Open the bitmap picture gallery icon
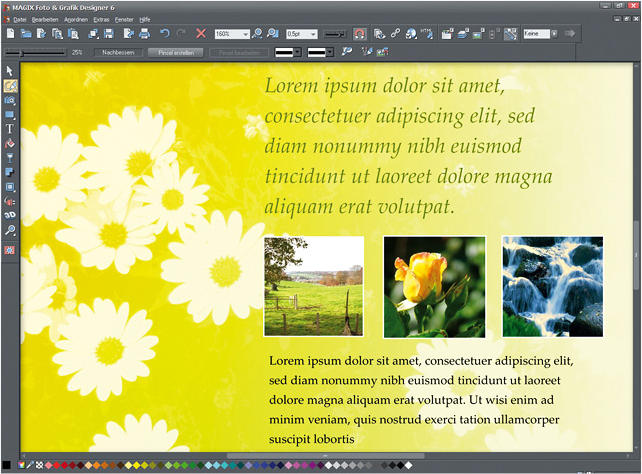Image resolution: width=642 pixels, height=474 pixels. point(478,34)
